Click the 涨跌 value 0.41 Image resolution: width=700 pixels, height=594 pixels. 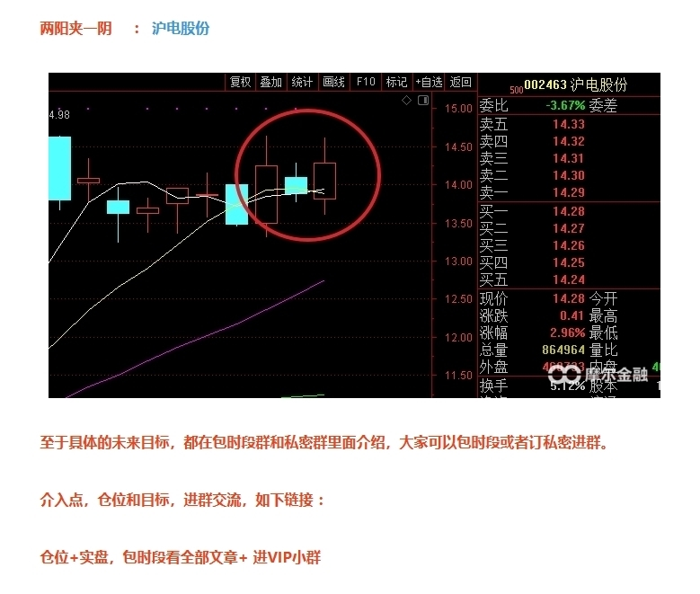[x=572, y=315]
